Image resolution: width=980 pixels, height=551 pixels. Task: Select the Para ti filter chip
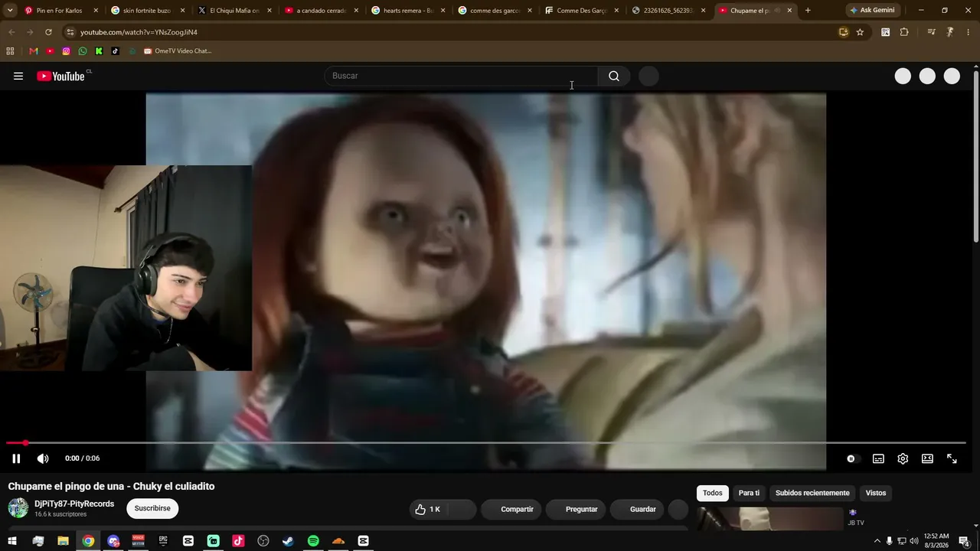pos(749,493)
